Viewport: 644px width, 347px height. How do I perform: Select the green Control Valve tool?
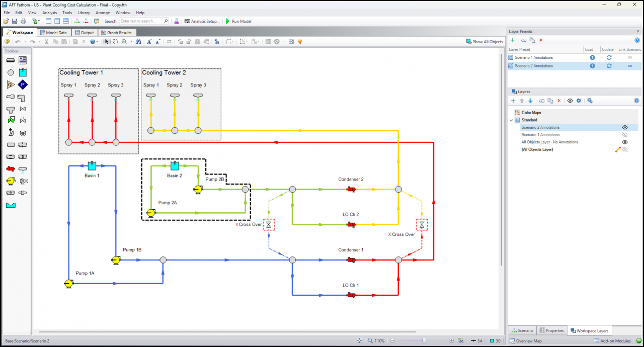(11, 121)
